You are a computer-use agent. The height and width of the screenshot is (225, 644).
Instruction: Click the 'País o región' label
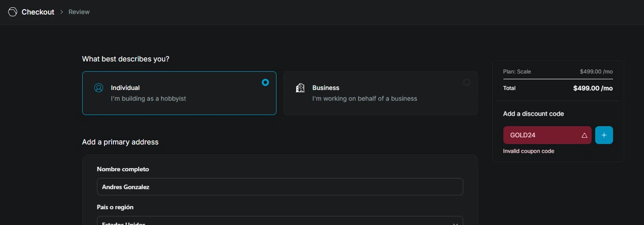tap(115, 207)
